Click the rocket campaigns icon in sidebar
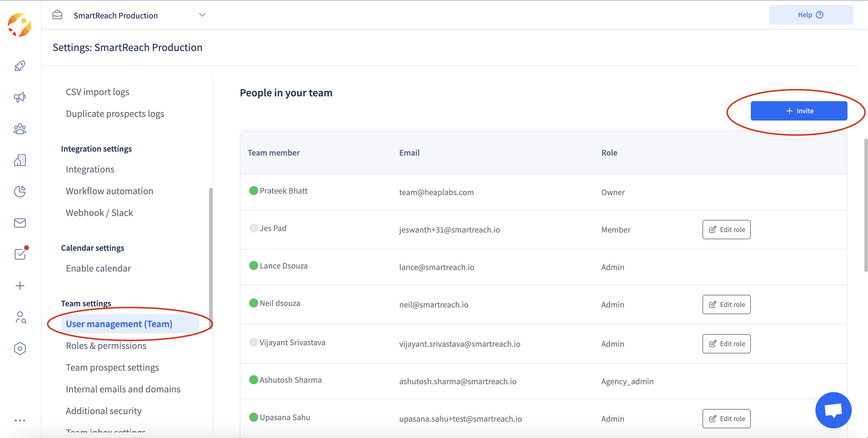 click(20, 66)
